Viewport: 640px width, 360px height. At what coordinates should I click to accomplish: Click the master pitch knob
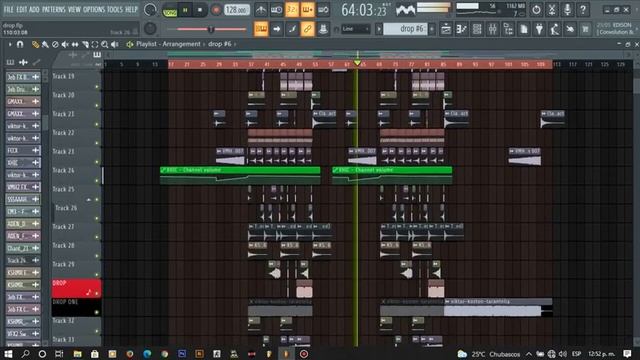150,29
